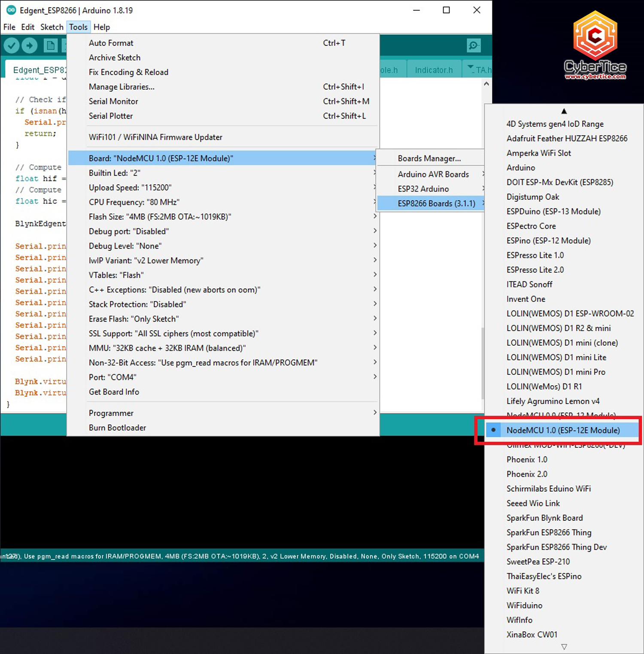Run Get Board Info
644x654 pixels.
(x=114, y=392)
